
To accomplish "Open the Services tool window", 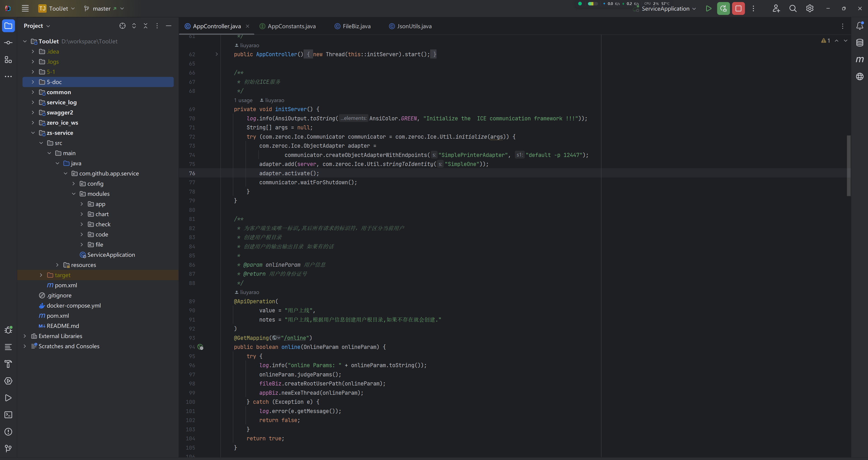I will (x=8, y=381).
